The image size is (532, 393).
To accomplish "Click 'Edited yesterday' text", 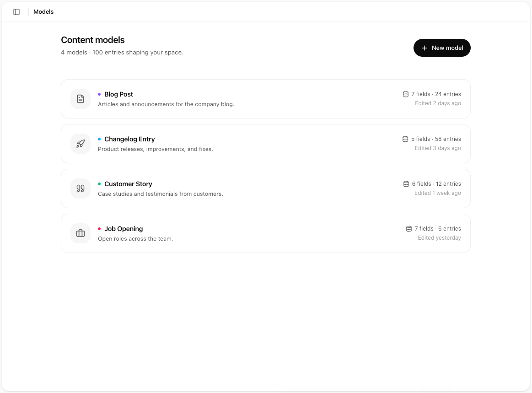I will pyautogui.click(x=440, y=237).
